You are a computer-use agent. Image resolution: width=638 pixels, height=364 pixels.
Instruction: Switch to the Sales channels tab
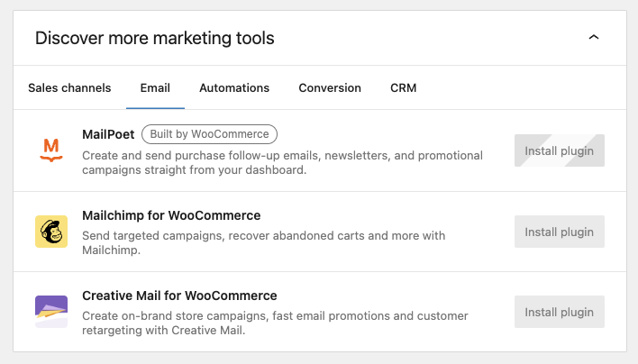coord(69,88)
